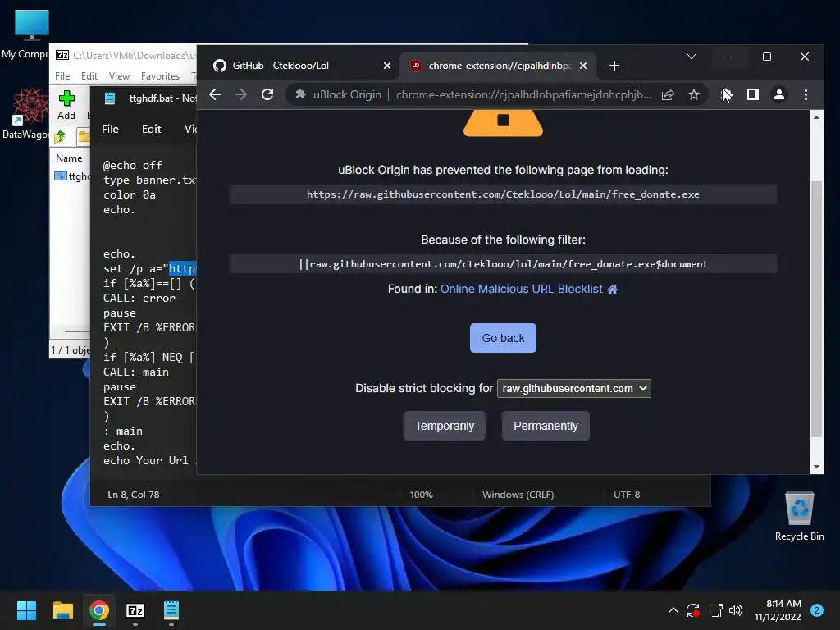
Task: Click Chrome forward navigation arrow
Action: 241,95
